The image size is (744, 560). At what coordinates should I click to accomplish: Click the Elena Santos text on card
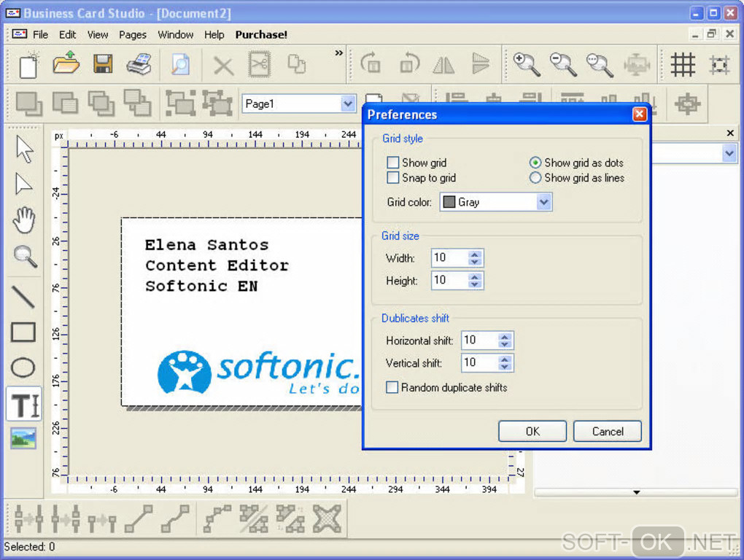pos(206,245)
